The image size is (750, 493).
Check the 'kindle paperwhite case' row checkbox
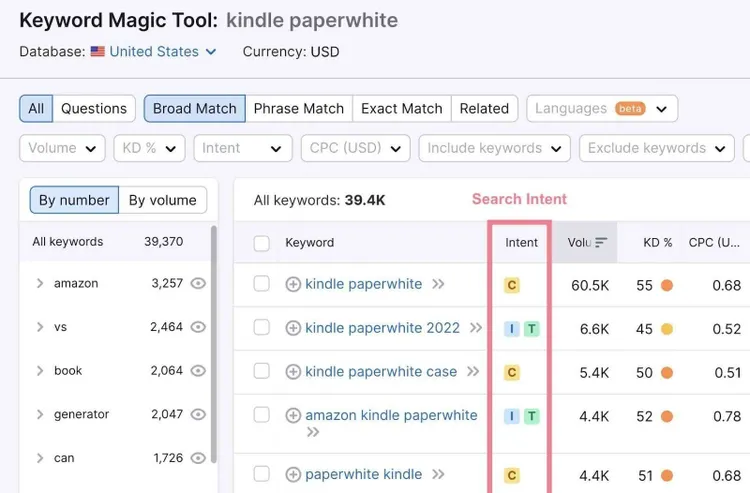pos(262,371)
